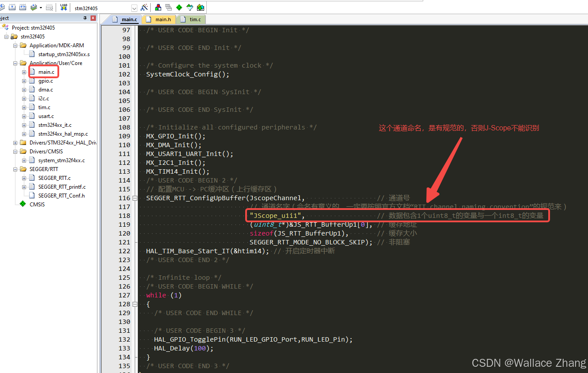Select main.c in the project tree

point(46,72)
